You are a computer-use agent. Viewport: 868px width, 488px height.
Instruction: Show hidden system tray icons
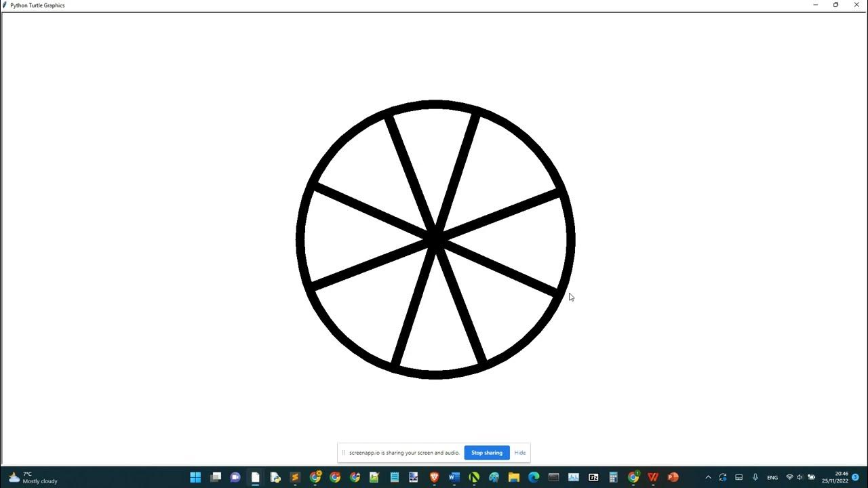tap(708, 477)
